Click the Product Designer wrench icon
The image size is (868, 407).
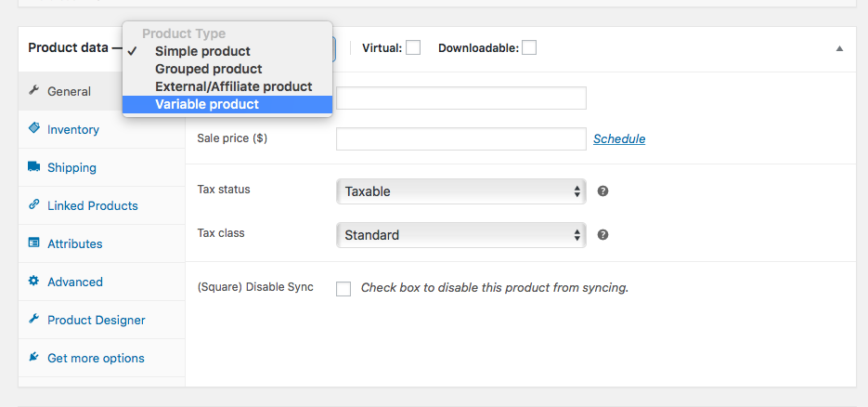(x=34, y=320)
